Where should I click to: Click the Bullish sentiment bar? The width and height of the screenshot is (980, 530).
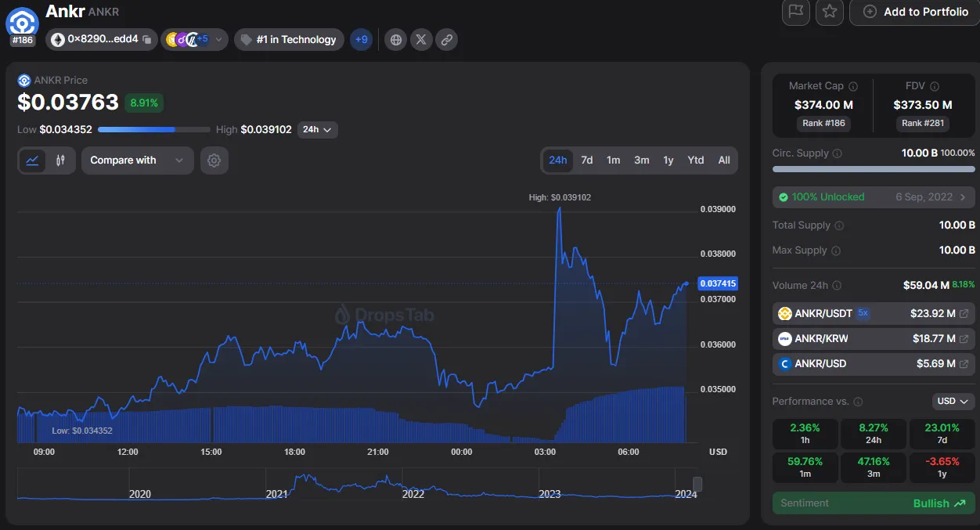874,503
